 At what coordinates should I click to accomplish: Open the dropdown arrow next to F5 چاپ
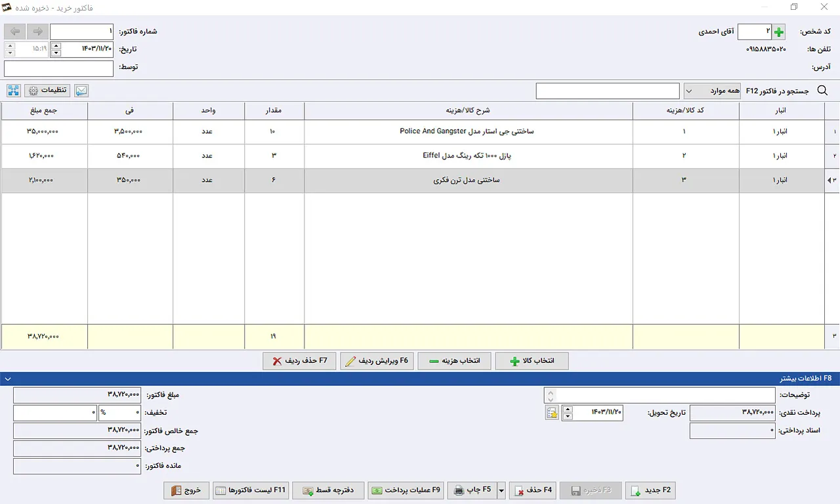point(501,490)
